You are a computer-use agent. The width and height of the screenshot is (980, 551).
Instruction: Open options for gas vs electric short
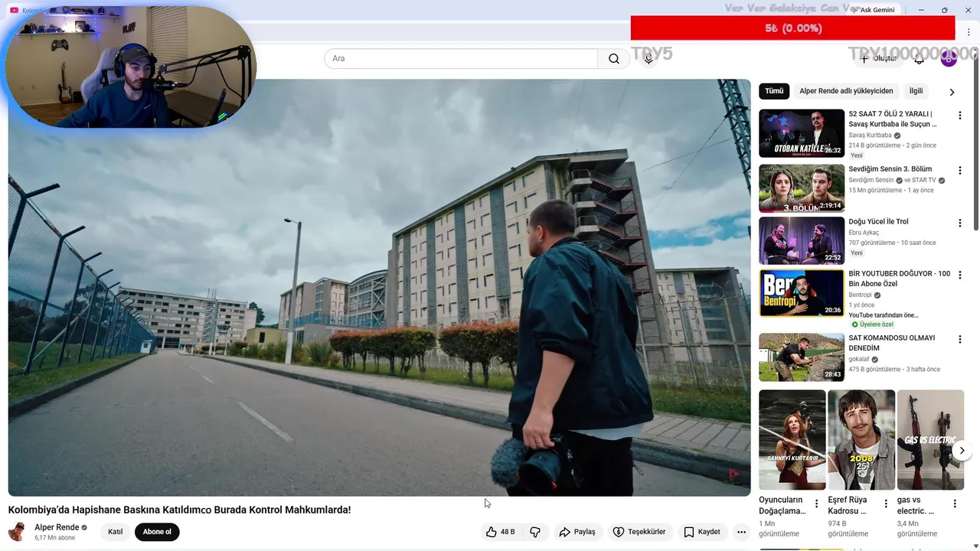tap(955, 504)
